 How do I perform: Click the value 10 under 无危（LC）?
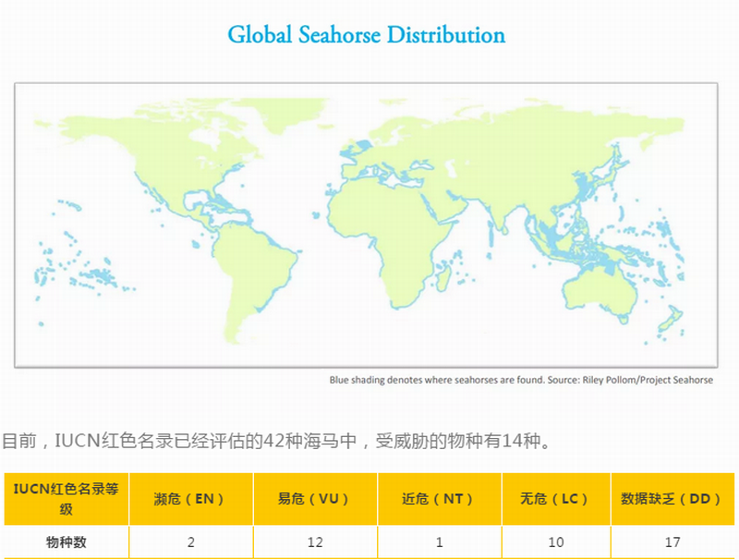[x=555, y=542]
